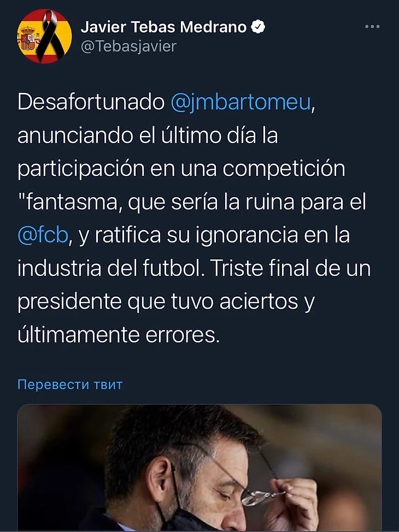
Task: Click the words 'últimamente errores' ending the tweet
Action: (x=119, y=335)
